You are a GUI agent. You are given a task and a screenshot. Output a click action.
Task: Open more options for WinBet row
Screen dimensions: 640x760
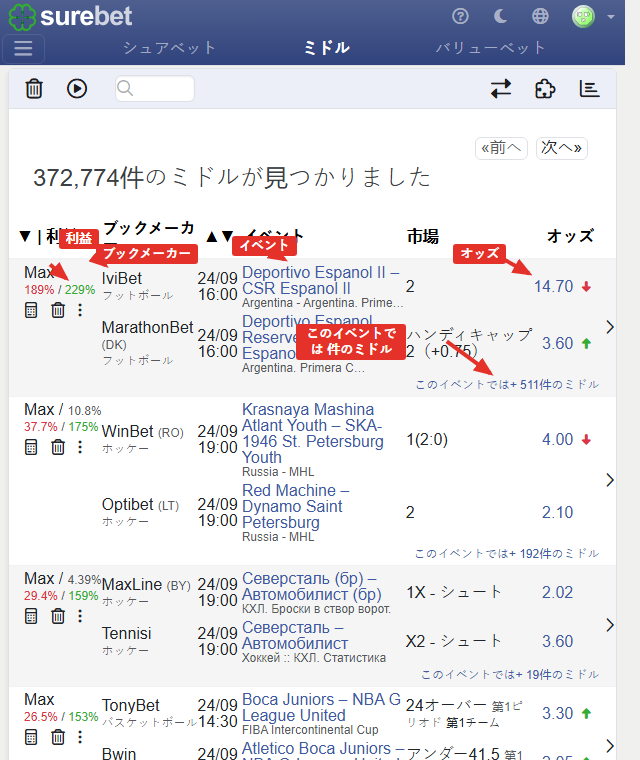(x=80, y=447)
